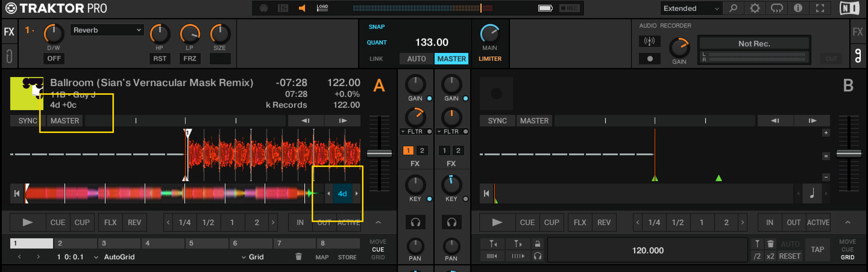The height and width of the screenshot is (272, 868).
Task: Select hotcue slot 5 in Deck A
Action: [207, 243]
